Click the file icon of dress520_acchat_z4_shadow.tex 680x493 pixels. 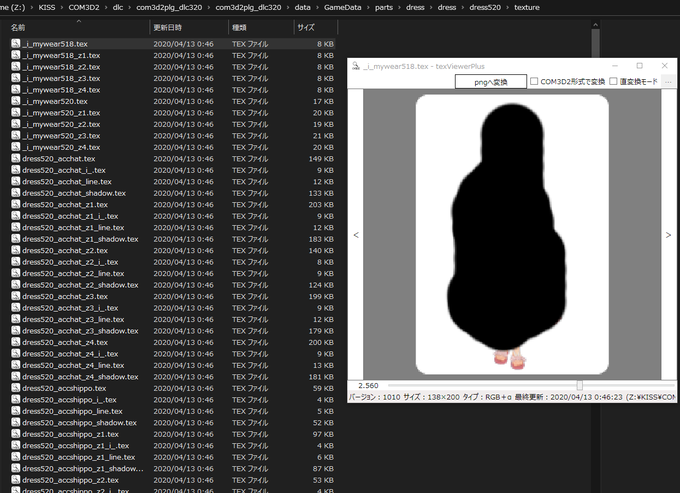[16, 376]
